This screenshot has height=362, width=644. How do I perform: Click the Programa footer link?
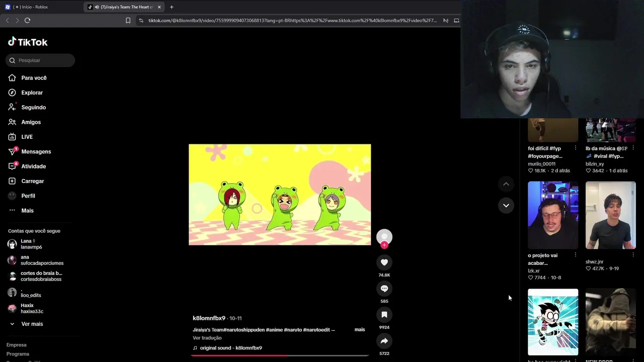pos(18,354)
